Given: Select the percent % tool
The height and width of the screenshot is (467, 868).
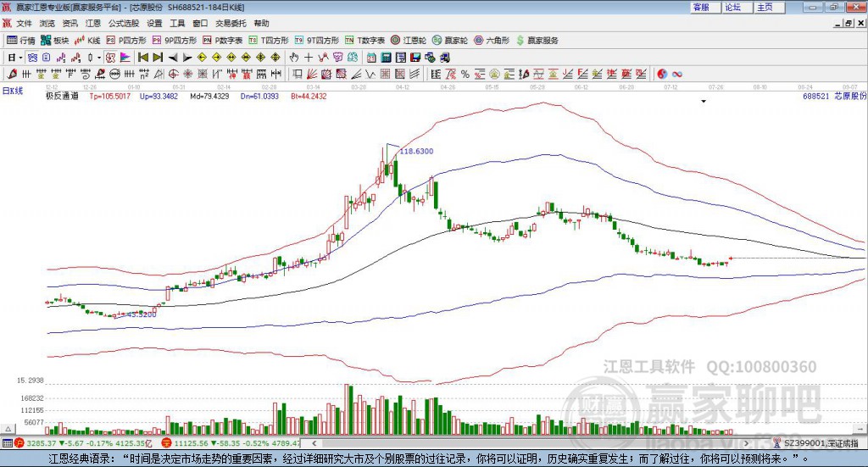Looking at the screenshot, I should 465,74.
